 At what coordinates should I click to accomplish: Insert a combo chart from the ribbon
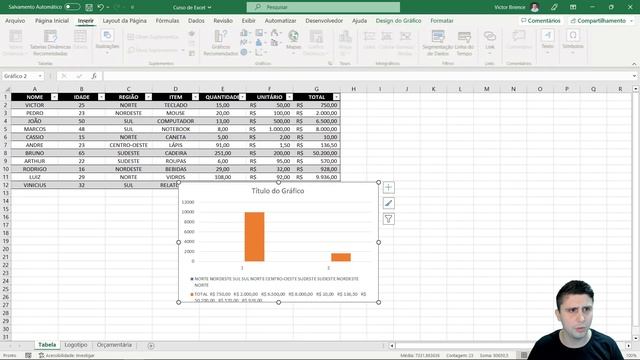coord(275,42)
